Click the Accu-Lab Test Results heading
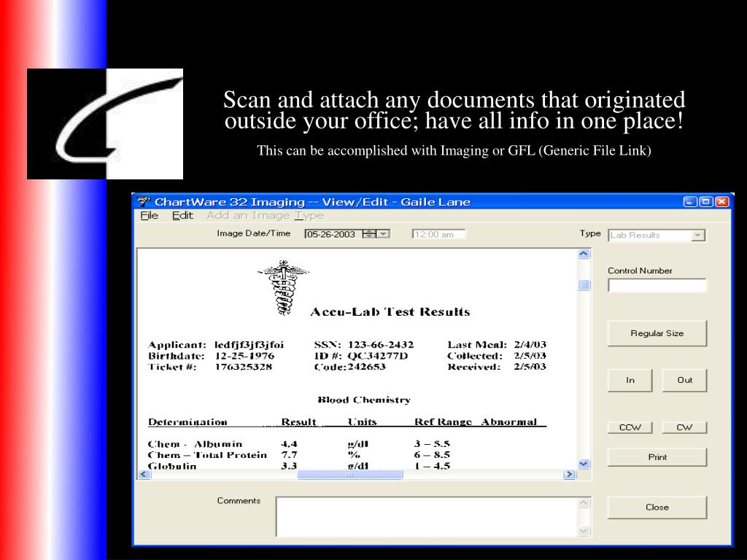This screenshot has height=560, width=747. [x=390, y=312]
